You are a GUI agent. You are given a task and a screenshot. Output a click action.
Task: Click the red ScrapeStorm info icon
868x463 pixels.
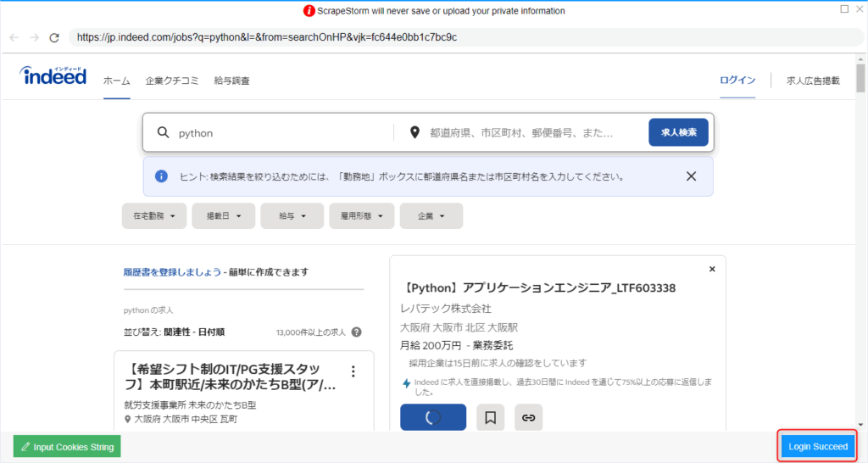pos(309,10)
